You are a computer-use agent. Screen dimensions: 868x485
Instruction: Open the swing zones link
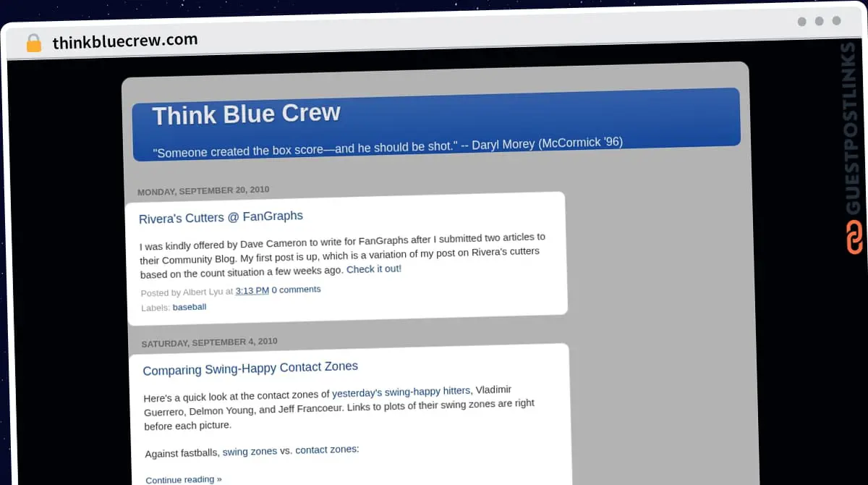[x=250, y=452]
